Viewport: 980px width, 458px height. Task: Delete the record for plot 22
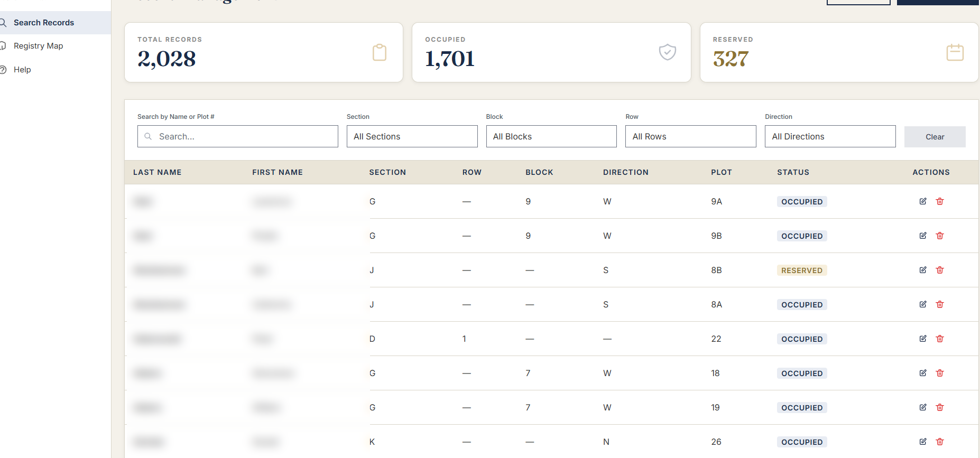click(940, 339)
